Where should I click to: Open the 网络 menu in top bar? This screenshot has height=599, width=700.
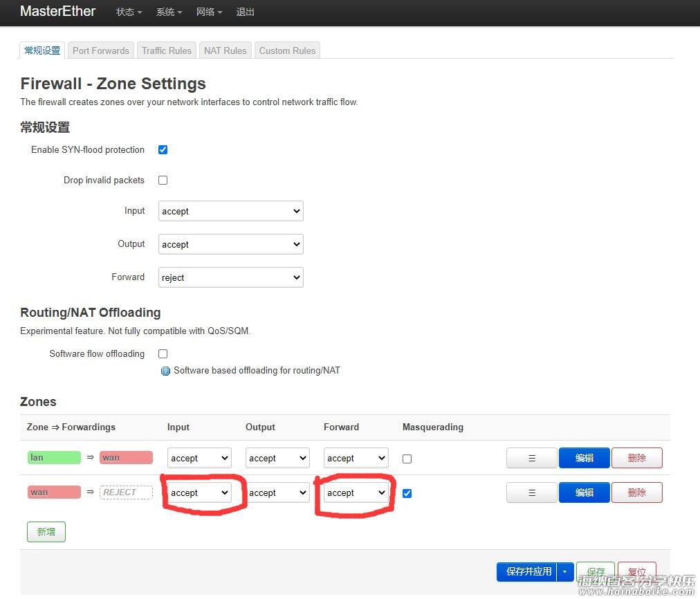point(209,12)
